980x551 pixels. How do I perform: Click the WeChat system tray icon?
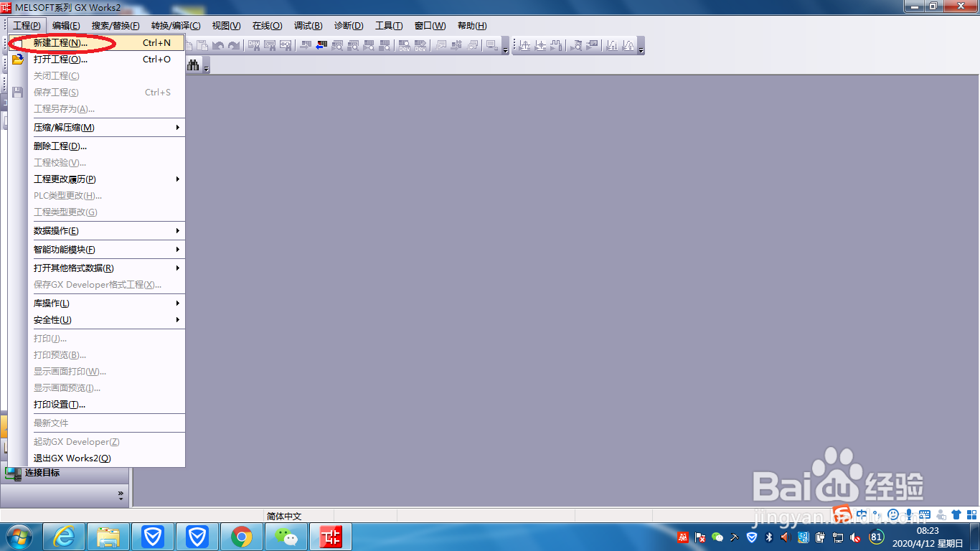[x=717, y=537]
